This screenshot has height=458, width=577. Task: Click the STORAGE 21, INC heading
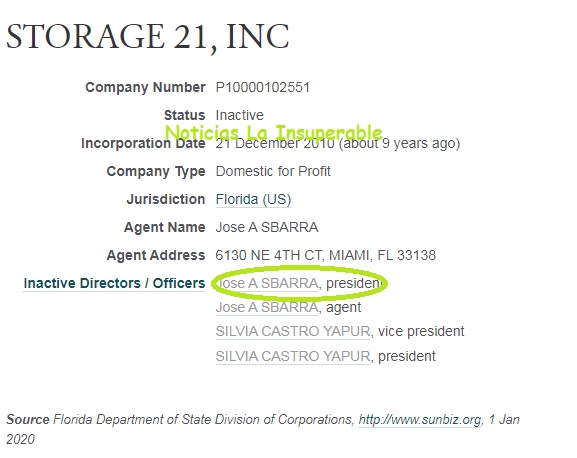click(x=148, y=37)
